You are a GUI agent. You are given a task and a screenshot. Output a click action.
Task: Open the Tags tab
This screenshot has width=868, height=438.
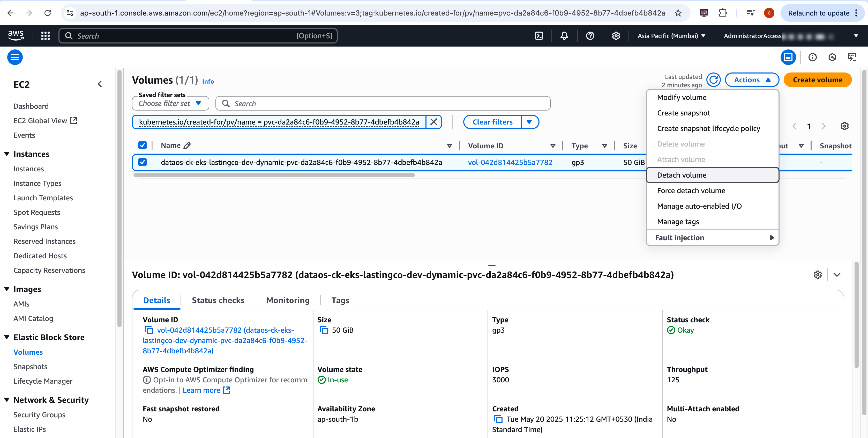point(340,301)
